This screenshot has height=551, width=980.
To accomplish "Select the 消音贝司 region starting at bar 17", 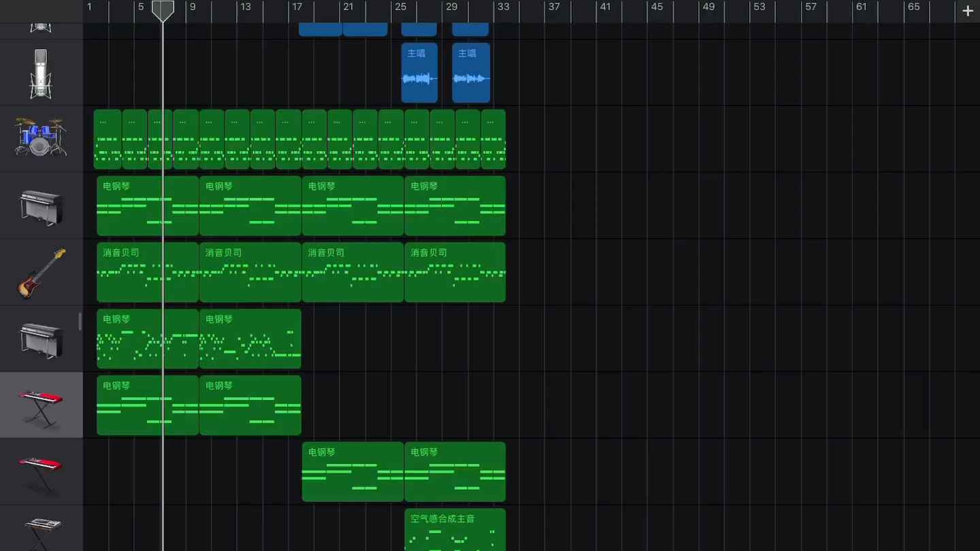I will click(x=353, y=272).
